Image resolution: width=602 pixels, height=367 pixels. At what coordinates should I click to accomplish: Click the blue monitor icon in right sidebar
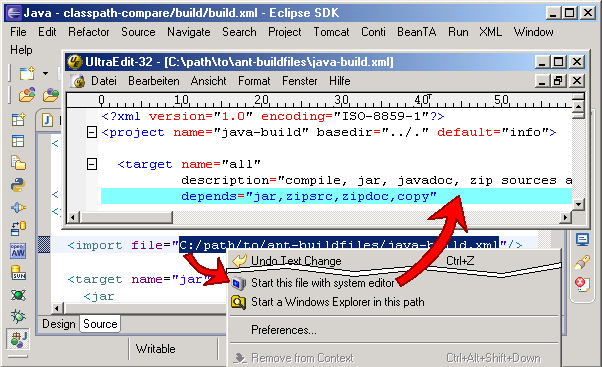coord(582,240)
